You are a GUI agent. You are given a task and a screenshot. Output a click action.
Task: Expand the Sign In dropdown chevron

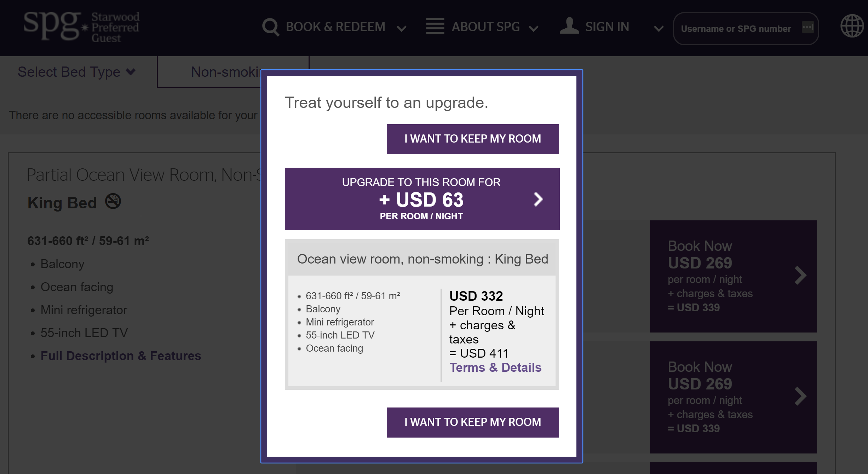coord(659,28)
